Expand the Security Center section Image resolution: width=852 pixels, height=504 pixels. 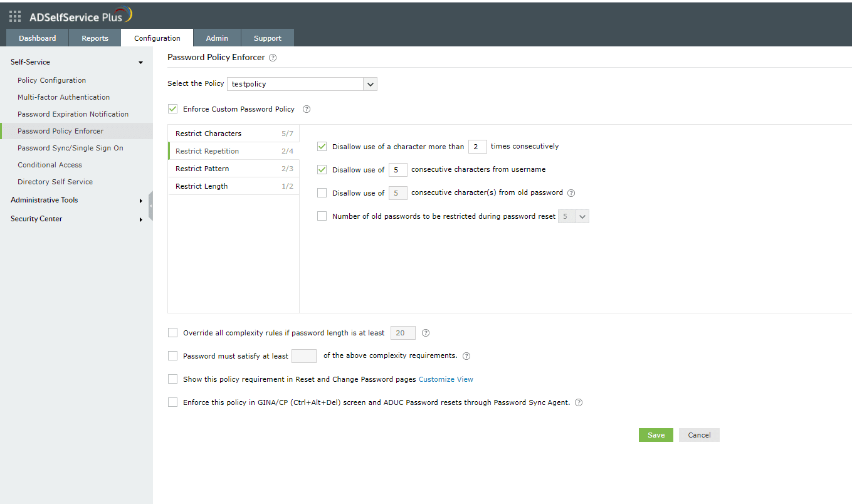pyautogui.click(x=140, y=219)
